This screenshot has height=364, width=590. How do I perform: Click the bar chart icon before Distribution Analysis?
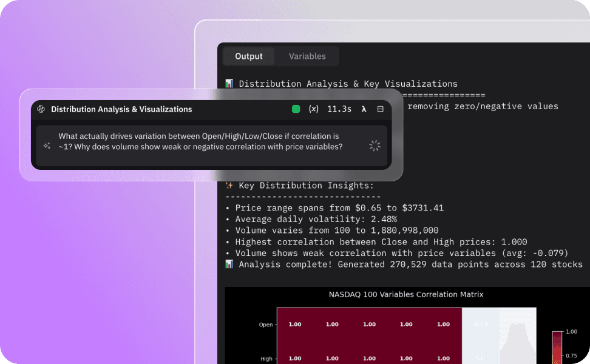click(229, 84)
